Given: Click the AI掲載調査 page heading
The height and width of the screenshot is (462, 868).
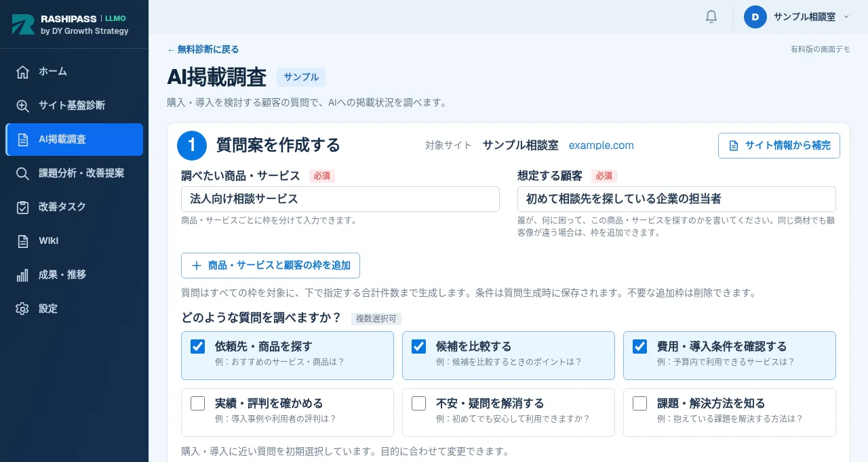Looking at the screenshot, I should [217, 77].
